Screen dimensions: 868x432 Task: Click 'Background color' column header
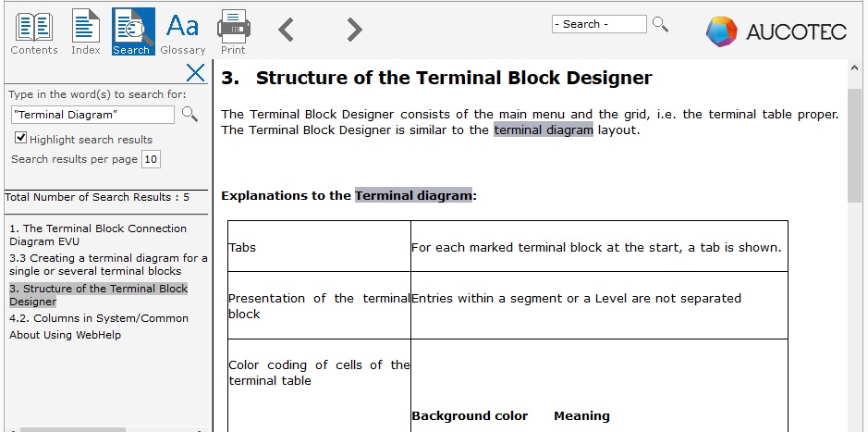pos(470,416)
